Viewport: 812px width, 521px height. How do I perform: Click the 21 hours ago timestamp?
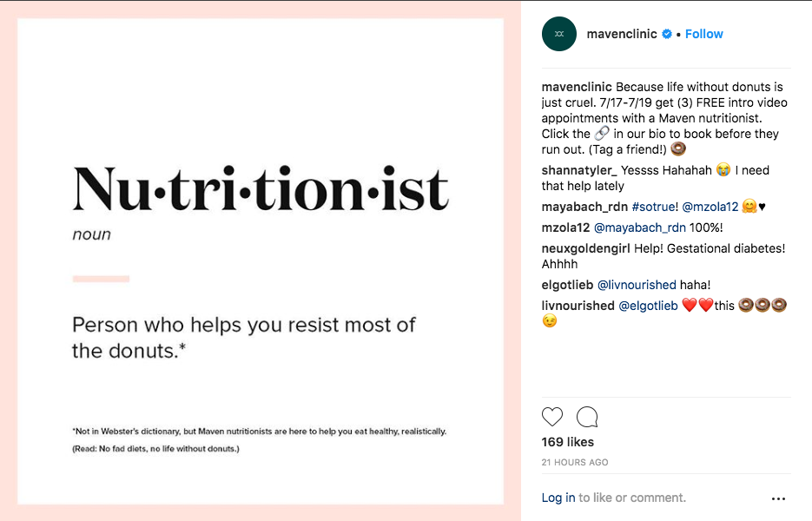click(575, 463)
